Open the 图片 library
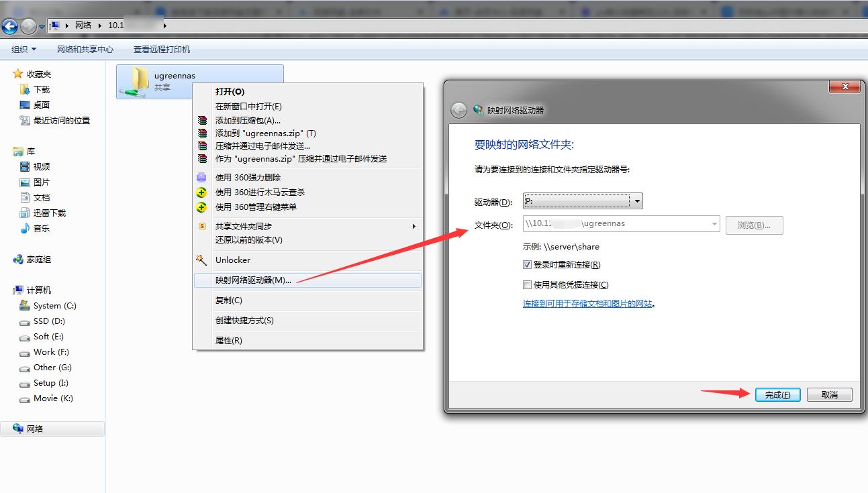868x493 pixels. pyautogui.click(x=42, y=182)
